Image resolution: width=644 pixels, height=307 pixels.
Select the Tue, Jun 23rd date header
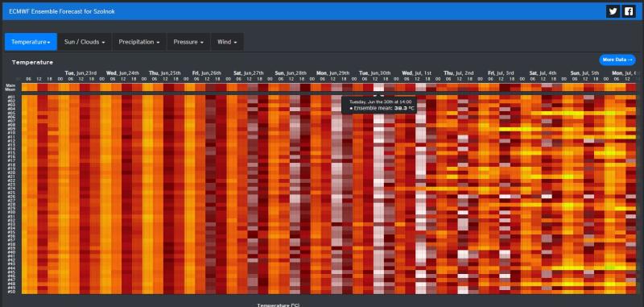coord(80,73)
